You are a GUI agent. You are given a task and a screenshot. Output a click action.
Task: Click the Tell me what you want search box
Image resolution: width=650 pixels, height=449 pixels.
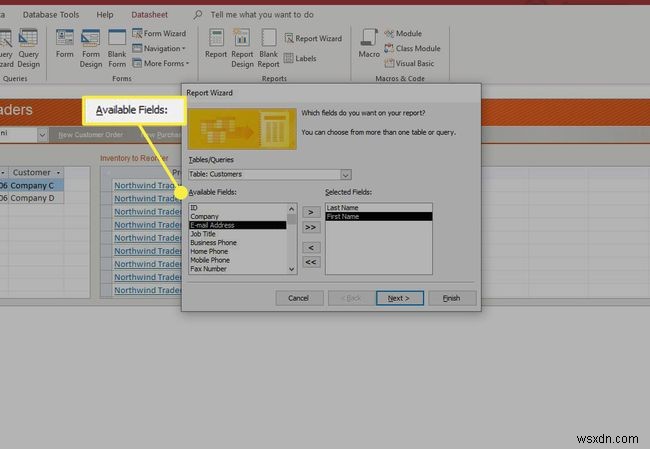[262, 15]
